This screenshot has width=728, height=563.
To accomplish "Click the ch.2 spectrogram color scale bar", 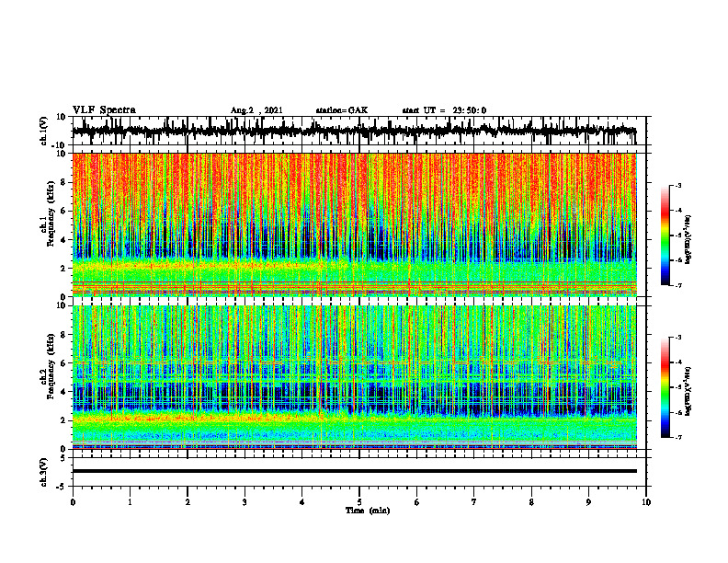I will pyautogui.click(x=665, y=387).
